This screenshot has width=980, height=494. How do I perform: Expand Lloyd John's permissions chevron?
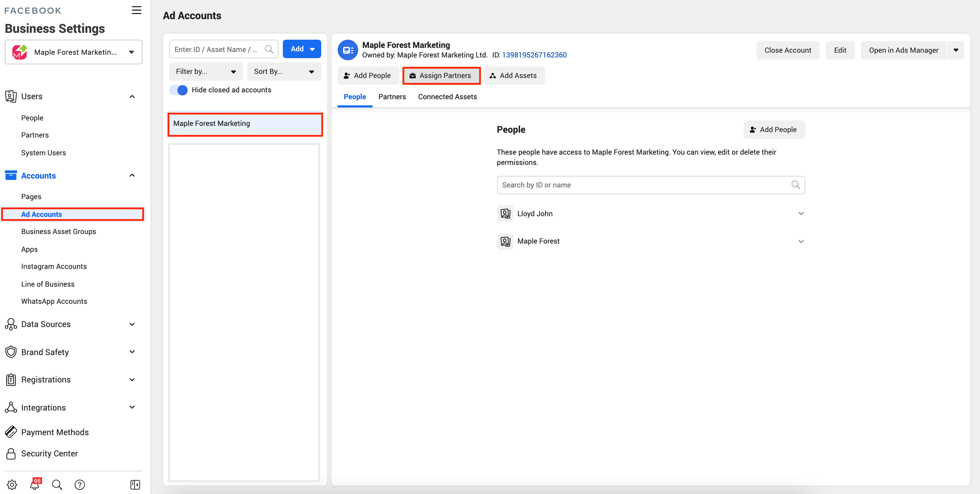pos(801,213)
